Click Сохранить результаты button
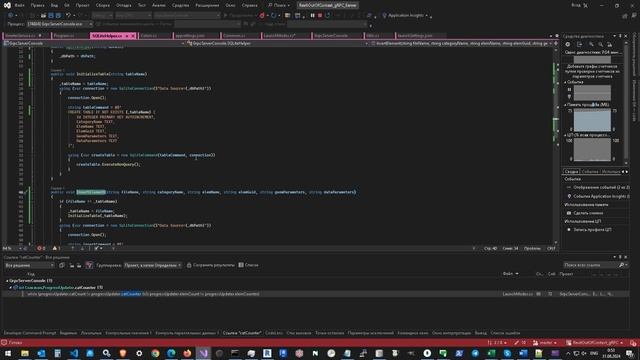Image resolution: width=640 pixels, height=360 pixels. (x=211, y=265)
